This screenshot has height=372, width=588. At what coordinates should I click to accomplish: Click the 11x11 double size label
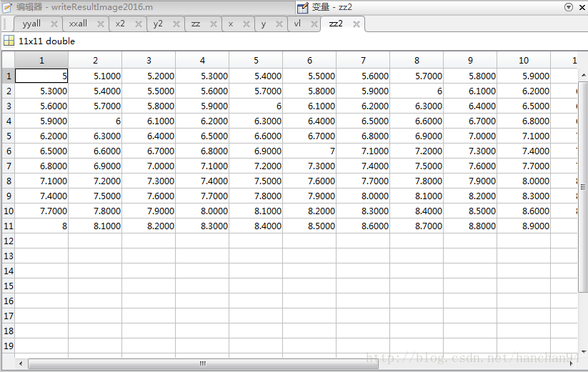click(x=47, y=41)
